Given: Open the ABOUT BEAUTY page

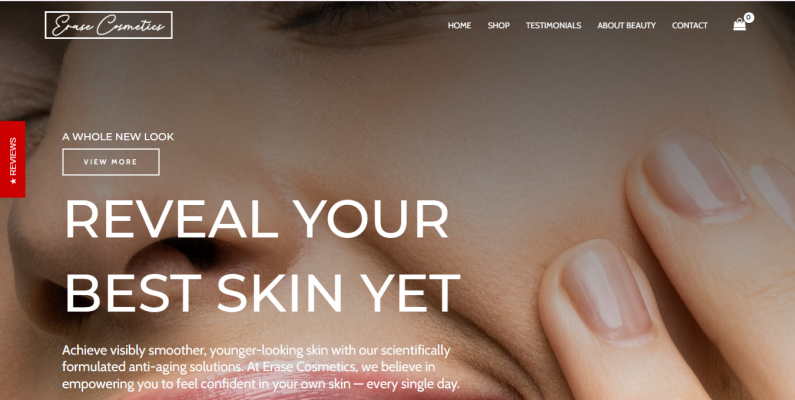Looking at the screenshot, I should pyautogui.click(x=626, y=25).
